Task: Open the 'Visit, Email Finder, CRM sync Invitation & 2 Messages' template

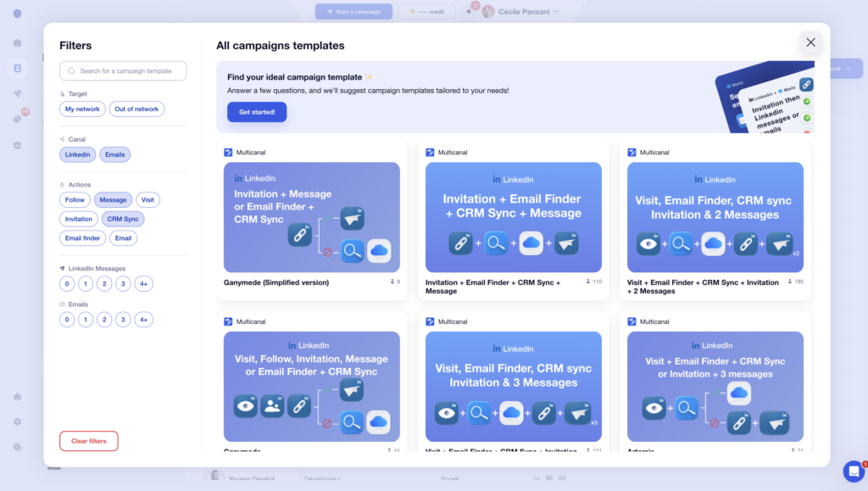Action: (716, 216)
